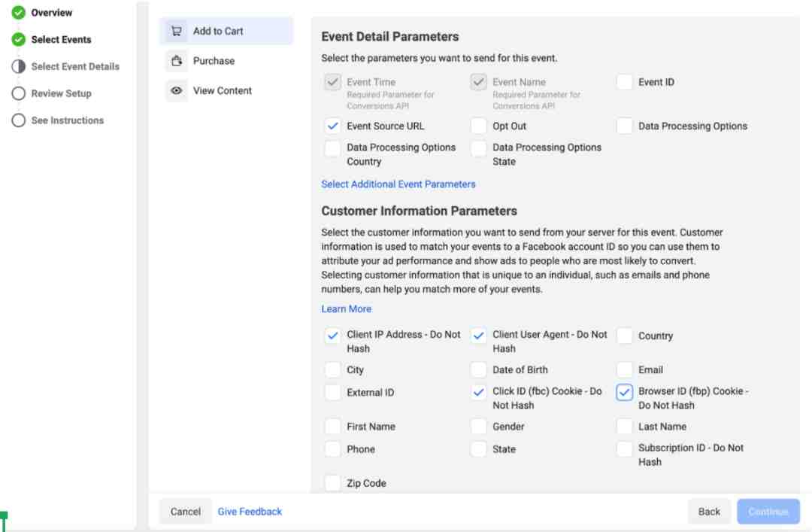Click the green Select Events checkmark icon
812x532 pixels.
click(x=19, y=39)
